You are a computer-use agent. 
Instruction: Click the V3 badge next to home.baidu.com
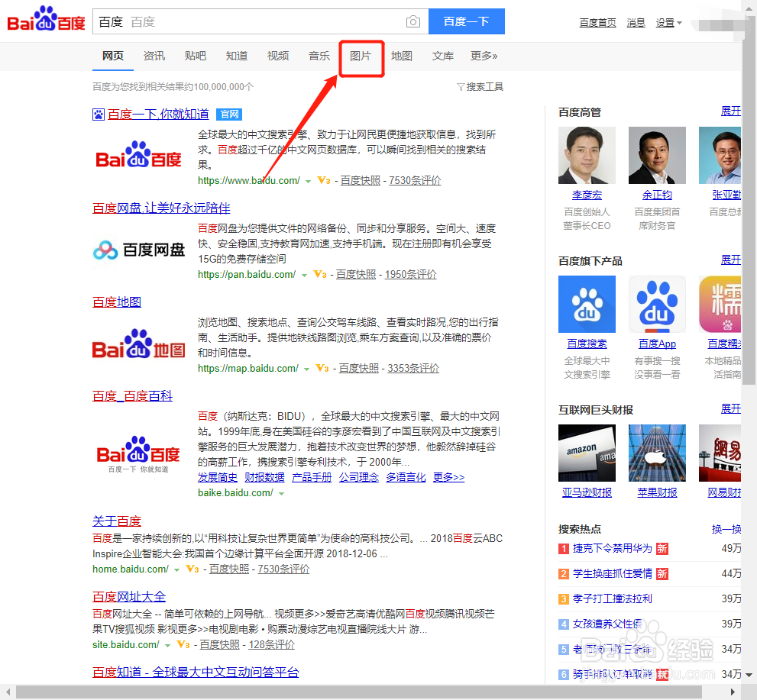pyautogui.click(x=192, y=569)
